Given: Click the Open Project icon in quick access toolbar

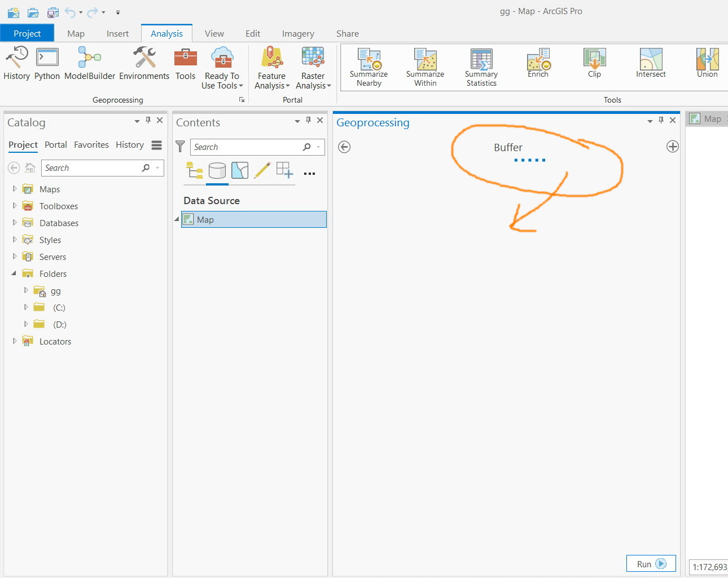Looking at the screenshot, I should (x=33, y=12).
